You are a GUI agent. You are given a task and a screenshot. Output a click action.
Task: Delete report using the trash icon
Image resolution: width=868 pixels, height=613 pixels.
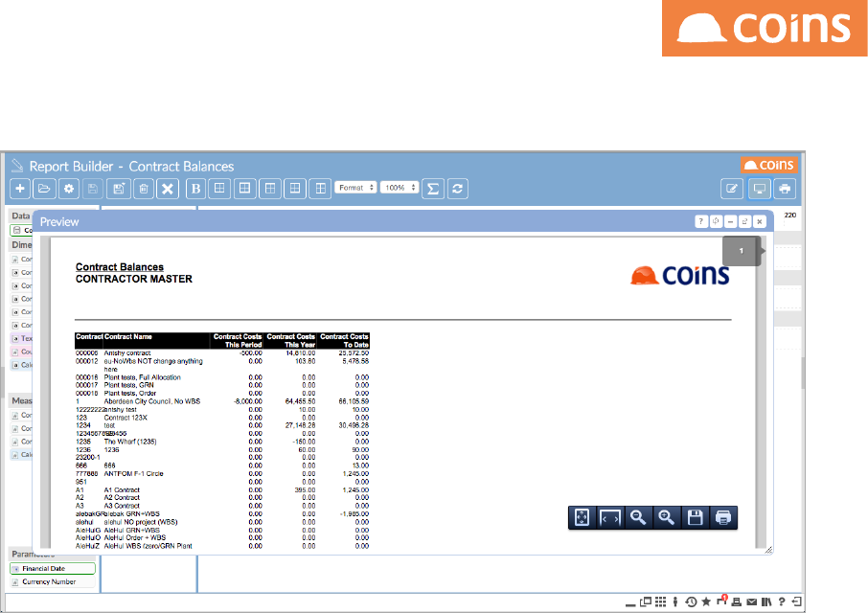pyautogui.click(x=144, y=189)
